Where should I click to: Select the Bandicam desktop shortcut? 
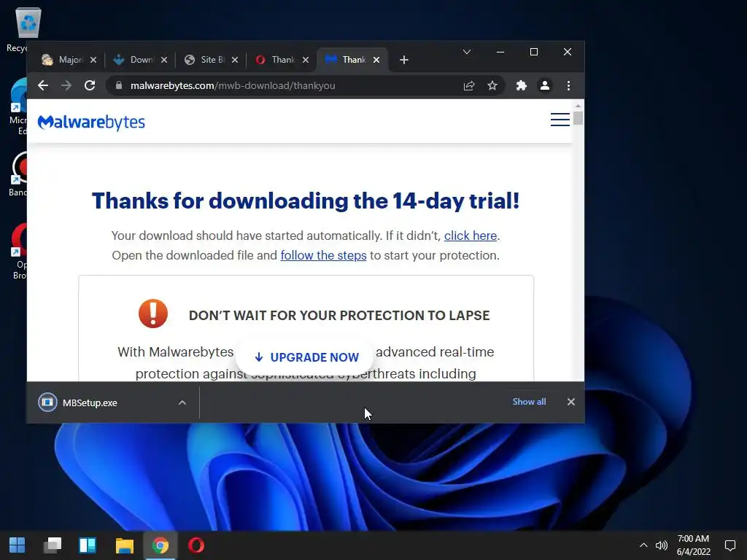click(x=19, y=174)
